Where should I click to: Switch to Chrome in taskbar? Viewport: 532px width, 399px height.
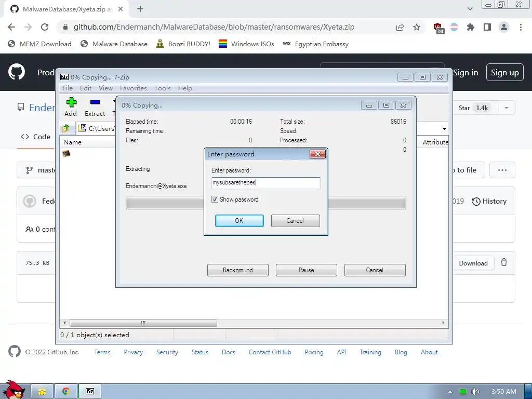tap(66, 392)
